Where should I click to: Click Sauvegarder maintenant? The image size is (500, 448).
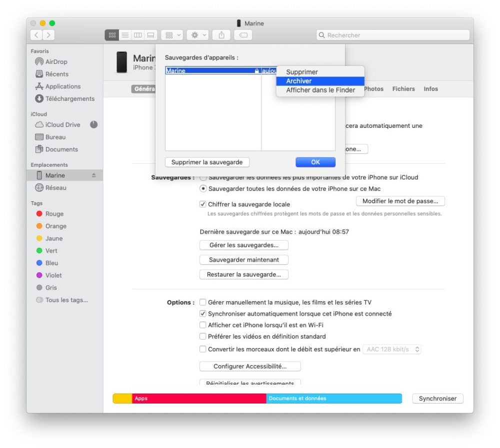point(244,260)
